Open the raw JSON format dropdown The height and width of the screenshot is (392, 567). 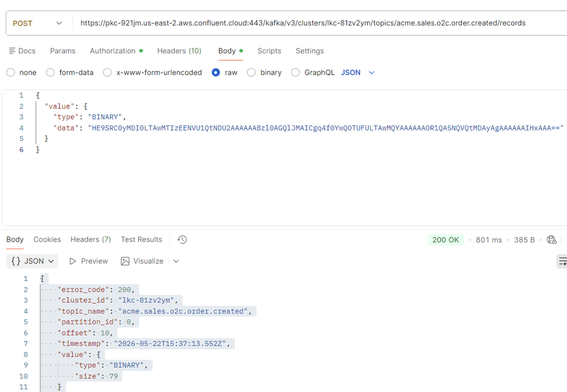pyautogui.click(x=358, y=73)
